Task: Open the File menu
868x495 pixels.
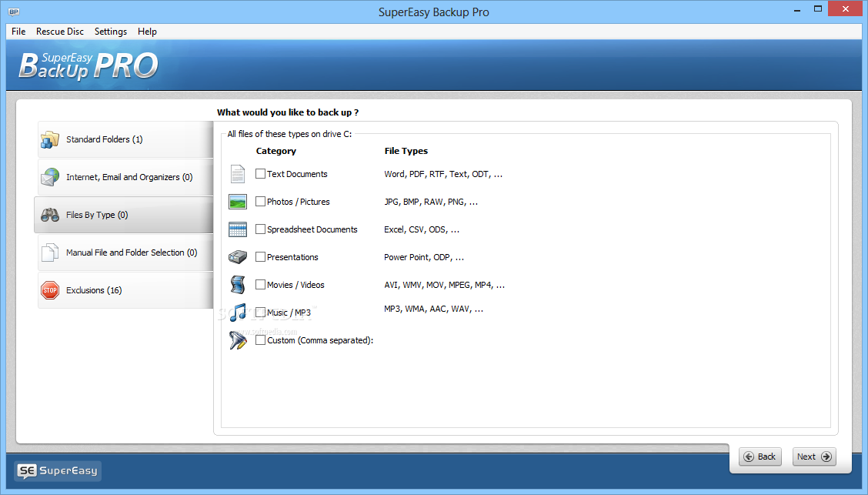Action: (x=18, y=32)
